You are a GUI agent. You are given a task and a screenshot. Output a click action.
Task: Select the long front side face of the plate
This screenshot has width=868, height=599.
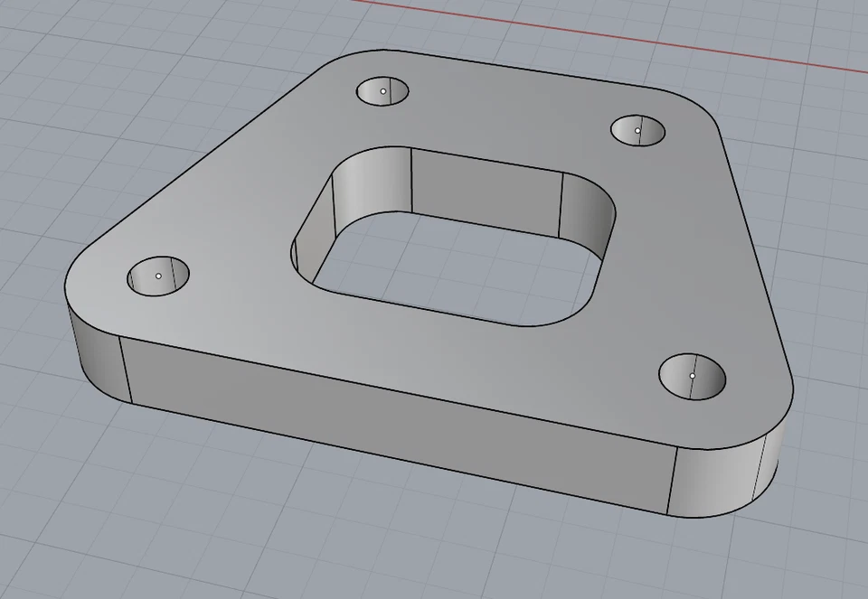pos(399,426)
